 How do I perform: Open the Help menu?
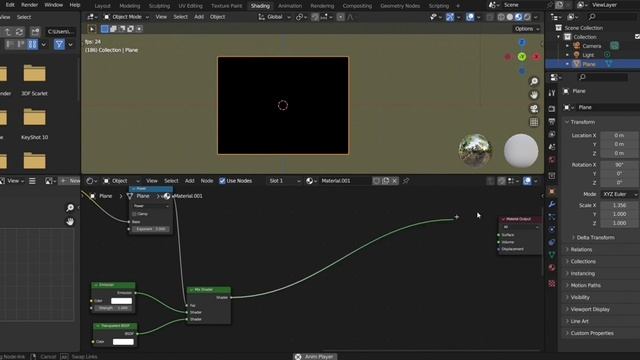[x=75, y=5]
